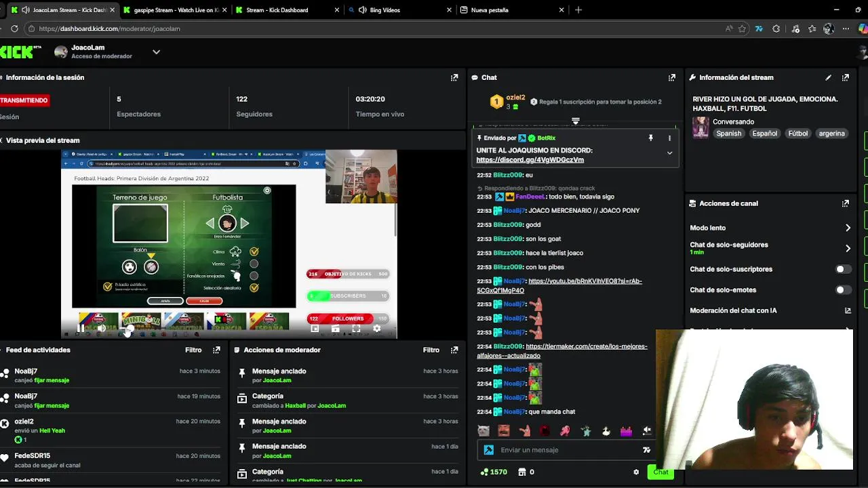Mute the stream preview volume

point(101,328)
